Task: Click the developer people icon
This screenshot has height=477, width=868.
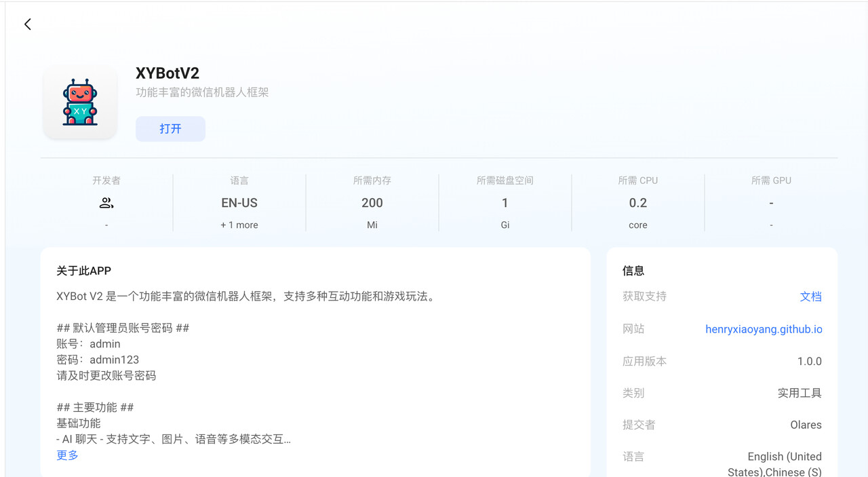Action: 106,203
